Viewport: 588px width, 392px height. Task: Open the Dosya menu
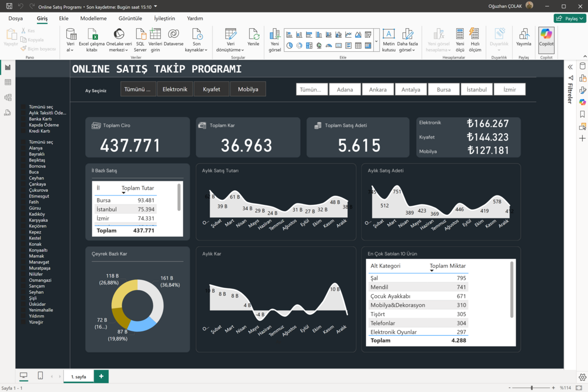click(x=15, y=18)
